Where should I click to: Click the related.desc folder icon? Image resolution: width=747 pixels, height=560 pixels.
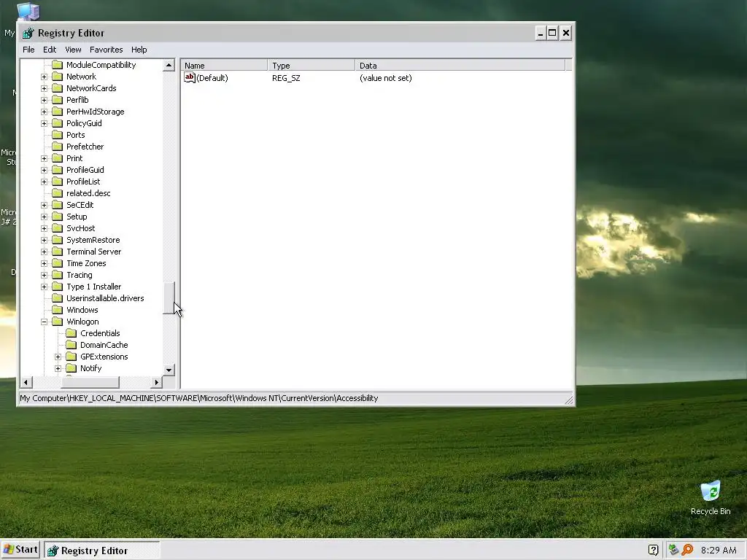click(x=57, y=193)
